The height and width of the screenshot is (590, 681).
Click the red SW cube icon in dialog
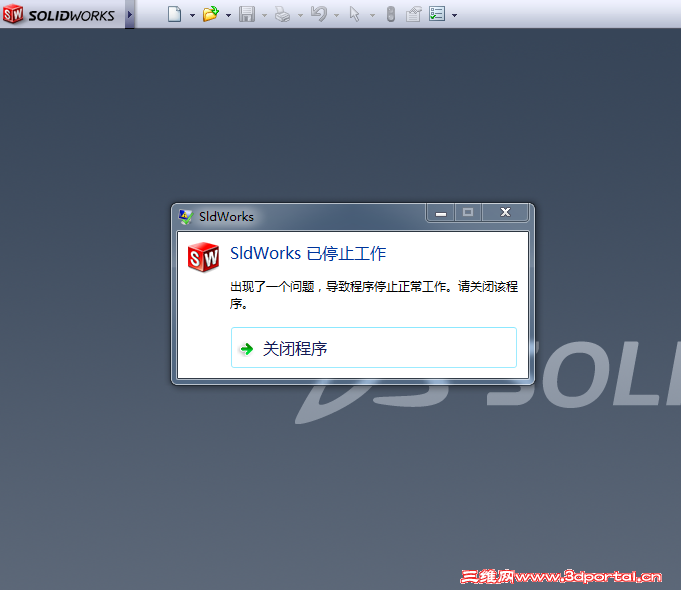pyautogui.click(x=203, y=257)
